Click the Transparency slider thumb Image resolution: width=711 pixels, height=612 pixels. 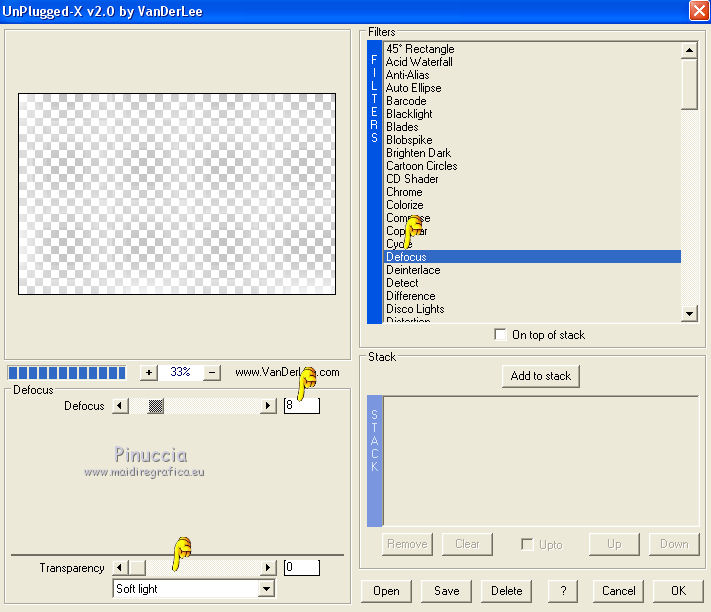coord(137,567)
